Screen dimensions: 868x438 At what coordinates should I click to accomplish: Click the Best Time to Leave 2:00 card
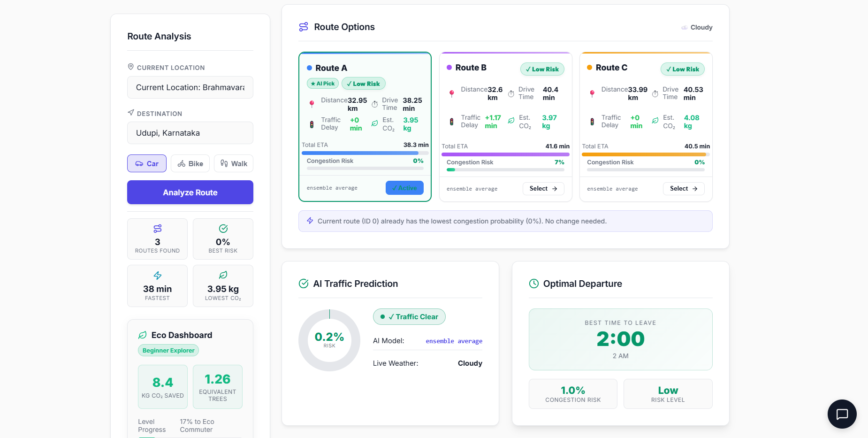pyautogui.click(x=620, y=339)
